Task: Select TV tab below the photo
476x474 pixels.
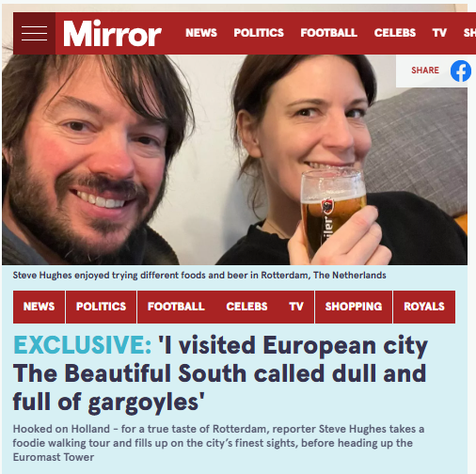Action: click(x=296, y=307)
